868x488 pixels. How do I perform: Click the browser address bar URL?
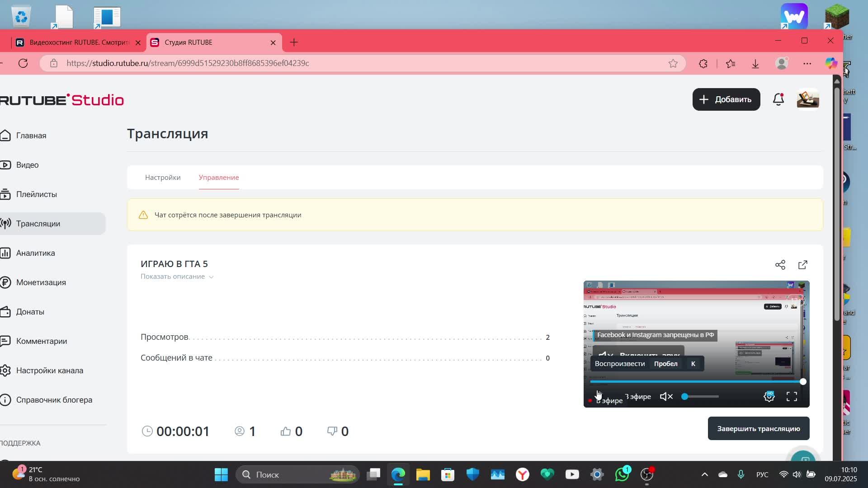tap(188, 63)
